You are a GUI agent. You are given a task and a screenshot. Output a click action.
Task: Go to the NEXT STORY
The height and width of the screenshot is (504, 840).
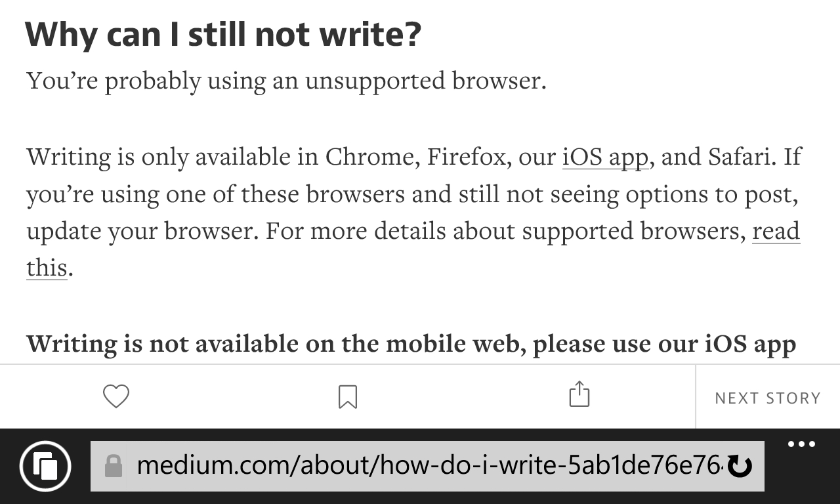coord(767,398)
